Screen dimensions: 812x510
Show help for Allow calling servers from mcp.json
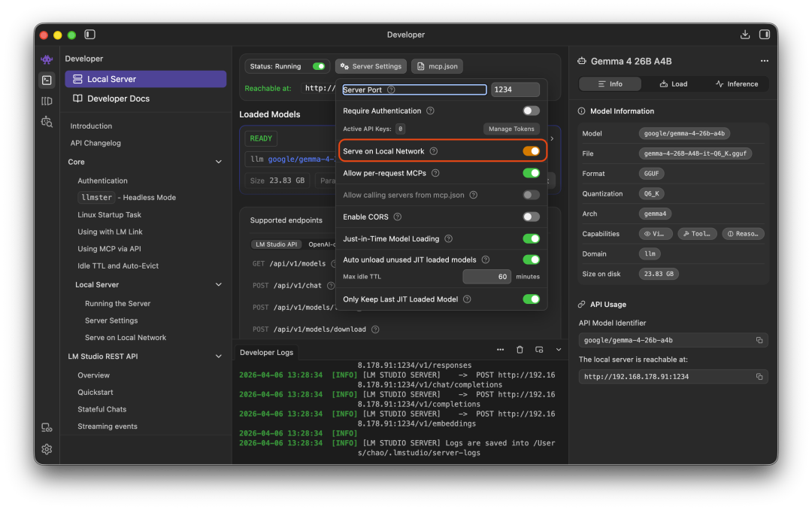[474, 196]
